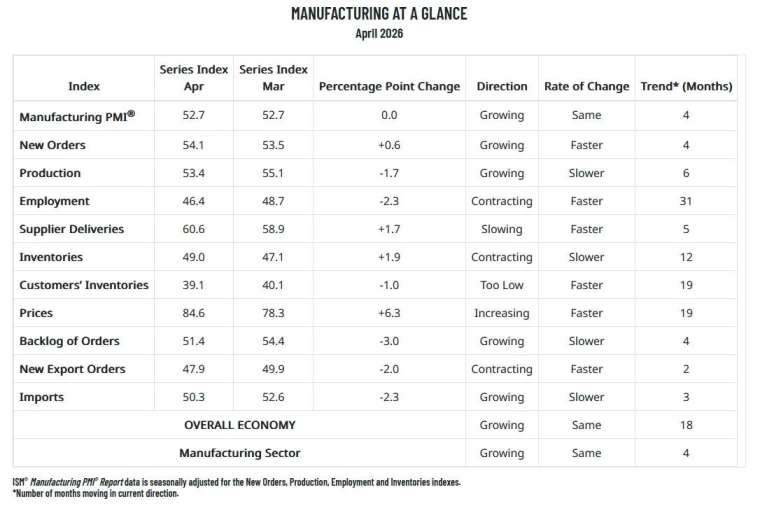Click the Supplier Deliveries row label
760x506 pixels.
(72, 229)
